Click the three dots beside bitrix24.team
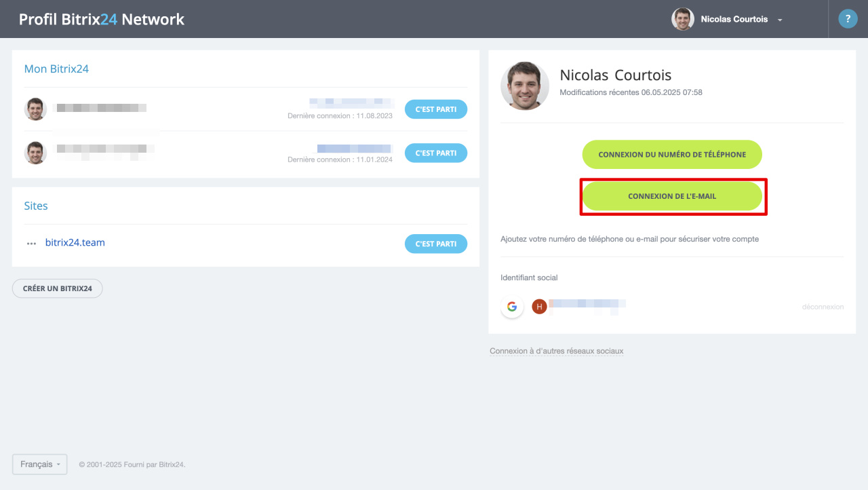 coord(31,244)
